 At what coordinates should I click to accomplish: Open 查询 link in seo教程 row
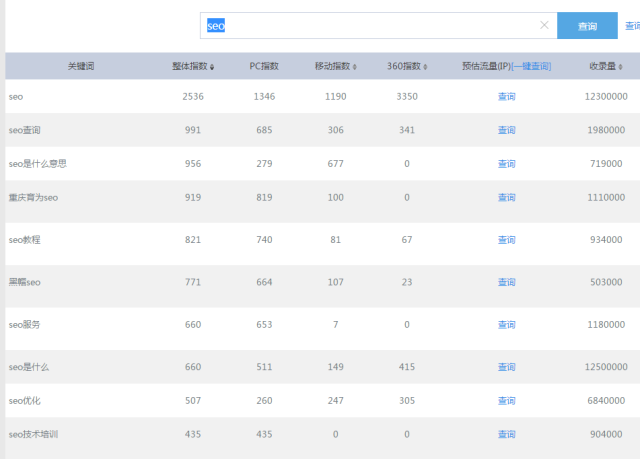pyautogui.click(x=507, y=240)
